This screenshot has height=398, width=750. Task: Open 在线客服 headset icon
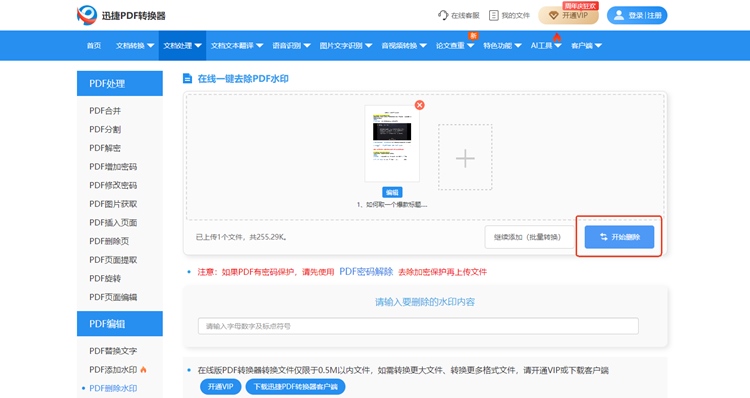(x=443, y=15)
